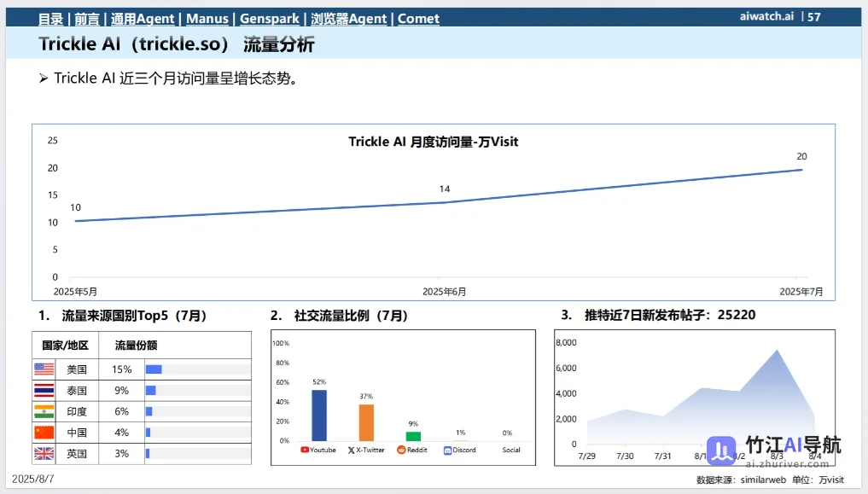The width and height of the screenshot is (868, 494).
Task: Open the 浏览器Agent section link
Action: [x=348, y=19]
